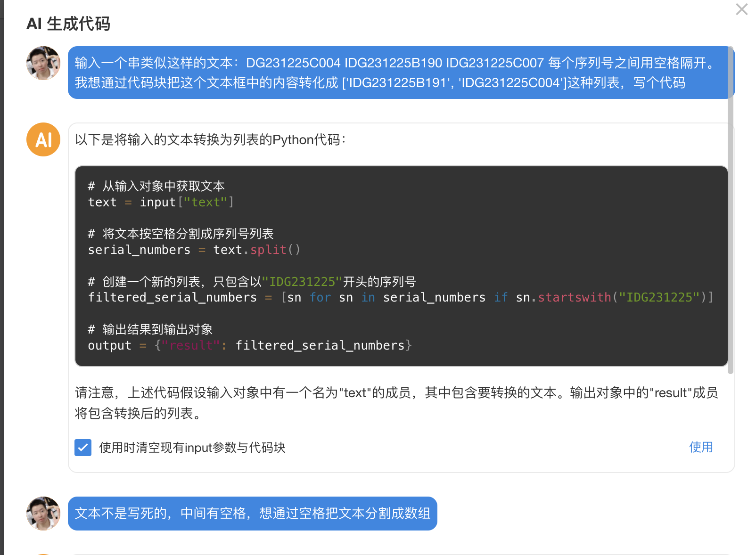
Task: Click the comment # 从输入对象中获取文本
Action: click(156, 186)
